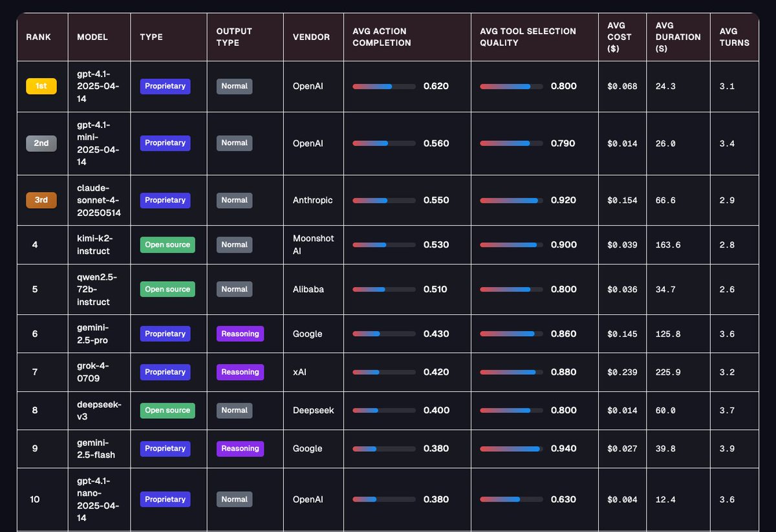Click the action completion bar showing 0.620
The image size is (776, 532).
(x=384, y=86)
